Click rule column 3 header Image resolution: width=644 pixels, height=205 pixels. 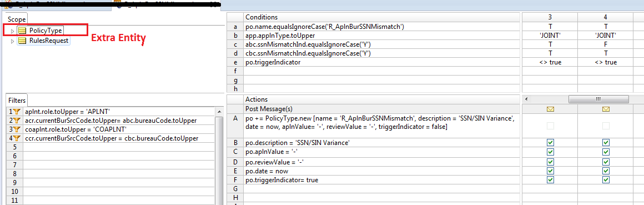tap(550, 18)
